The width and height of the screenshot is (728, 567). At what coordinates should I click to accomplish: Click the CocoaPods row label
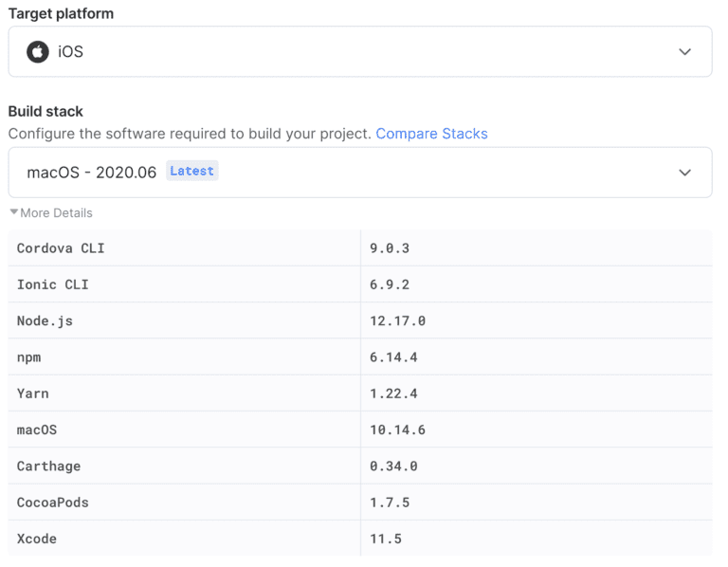pos(53,503)
